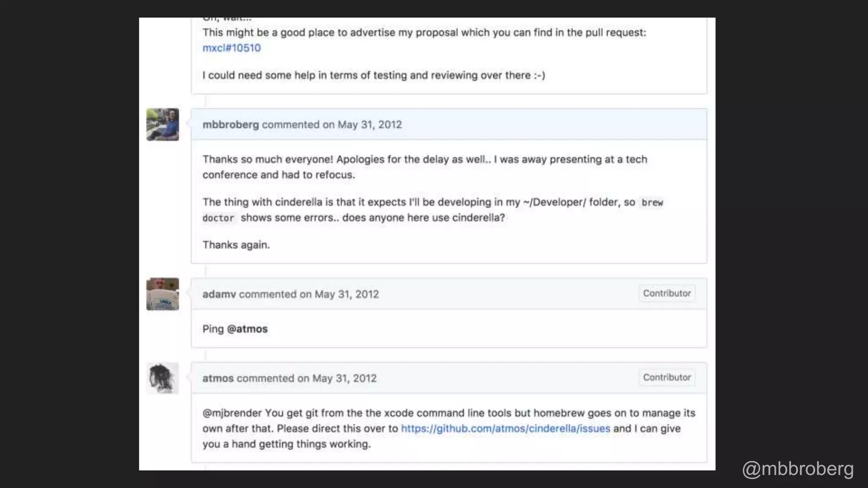Screen dimensions: 868x488
Task: Click the @atmos mention in adamv's comment
Action: pyautogui.click(x=247, y=329)
